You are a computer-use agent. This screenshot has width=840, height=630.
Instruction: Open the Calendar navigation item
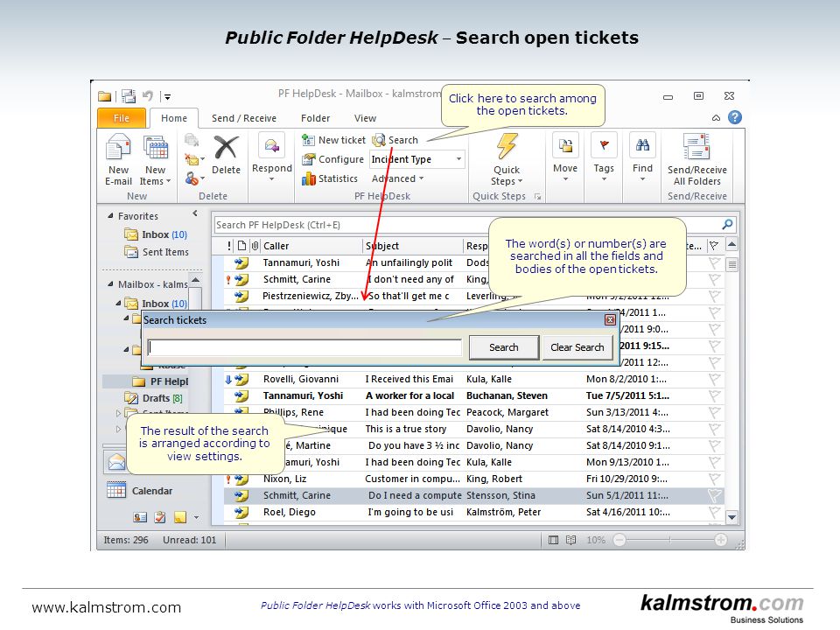(x=140, y=491)
